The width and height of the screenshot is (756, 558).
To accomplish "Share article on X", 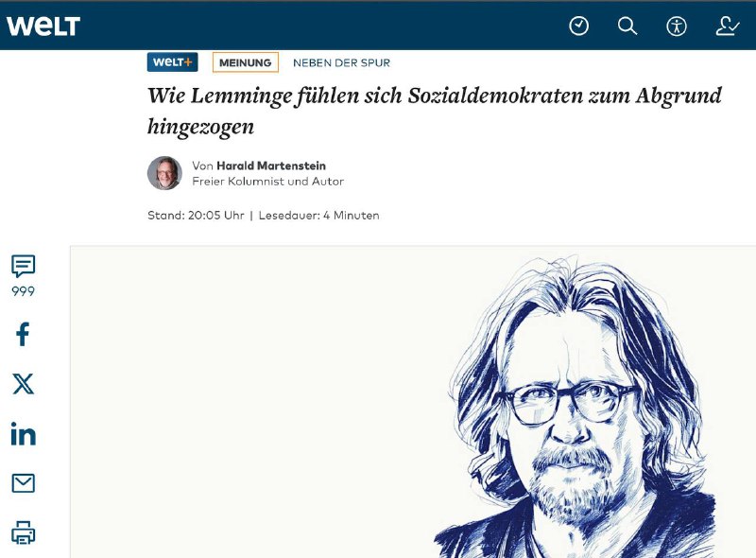I will coord(23,384).
